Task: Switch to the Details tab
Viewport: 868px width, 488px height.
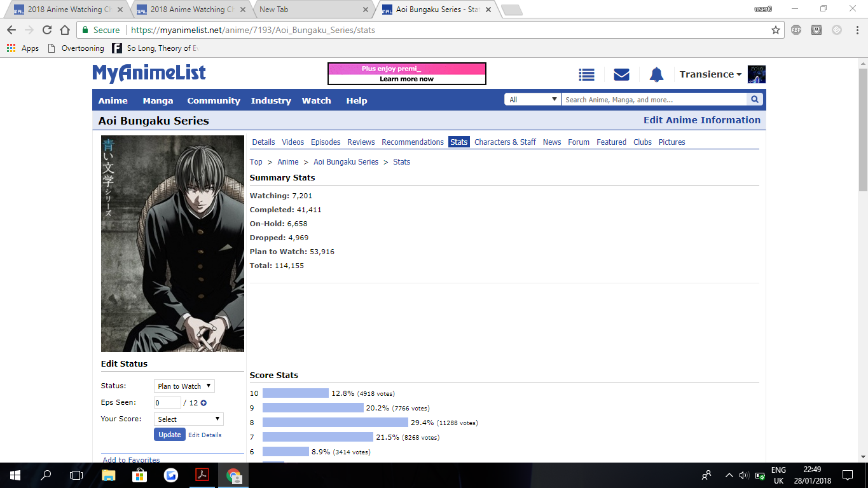Action: [x=264, y=142]
